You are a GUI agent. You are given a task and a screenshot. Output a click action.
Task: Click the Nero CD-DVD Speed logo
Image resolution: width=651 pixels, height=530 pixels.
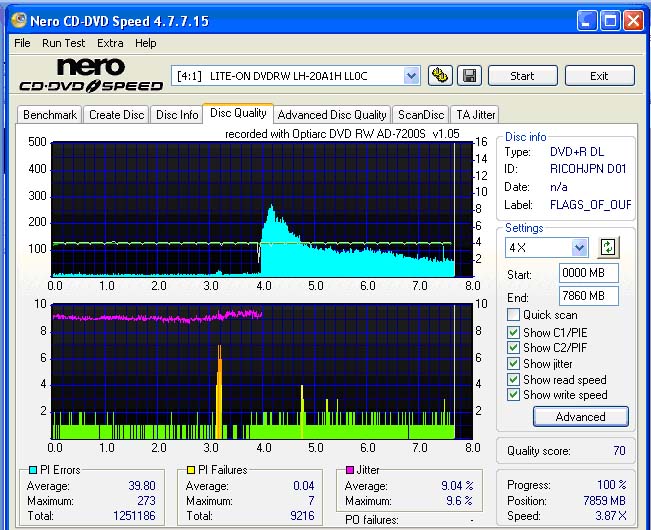pos(90,77)
